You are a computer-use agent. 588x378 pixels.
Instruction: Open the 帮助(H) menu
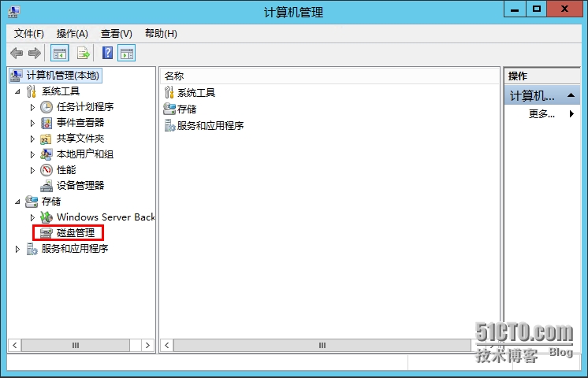(x=161, y=34)
